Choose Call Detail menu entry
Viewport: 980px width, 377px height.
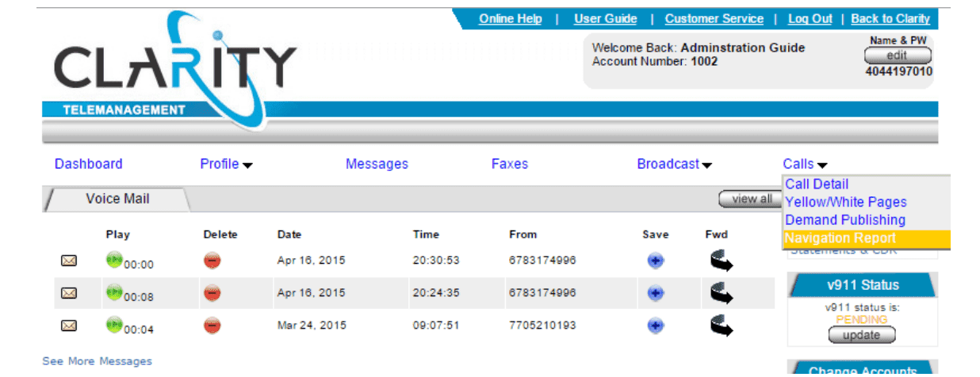pyautogui.click(x=817, y=184)
